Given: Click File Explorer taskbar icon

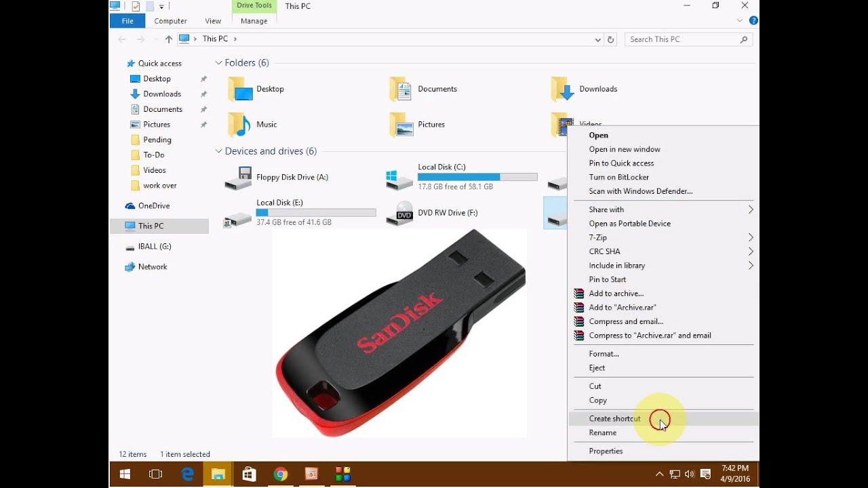Looking at the screenshot, I should point(218,474).
